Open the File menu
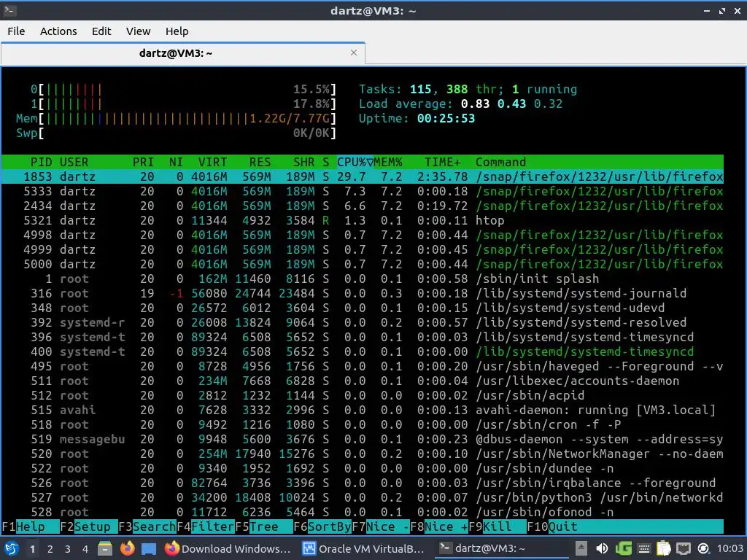Viewport: 747px width, 560px height. [x=16, y=31]
